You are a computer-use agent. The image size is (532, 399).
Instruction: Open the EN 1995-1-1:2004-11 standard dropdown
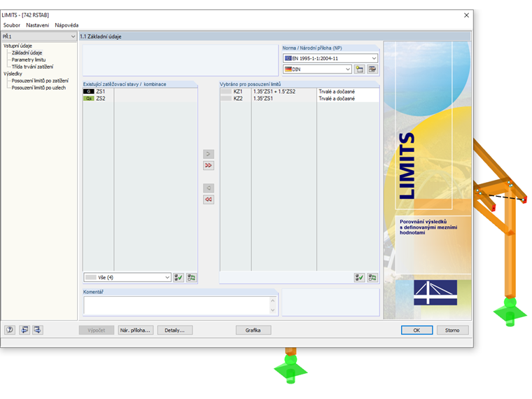pos(330,58)
